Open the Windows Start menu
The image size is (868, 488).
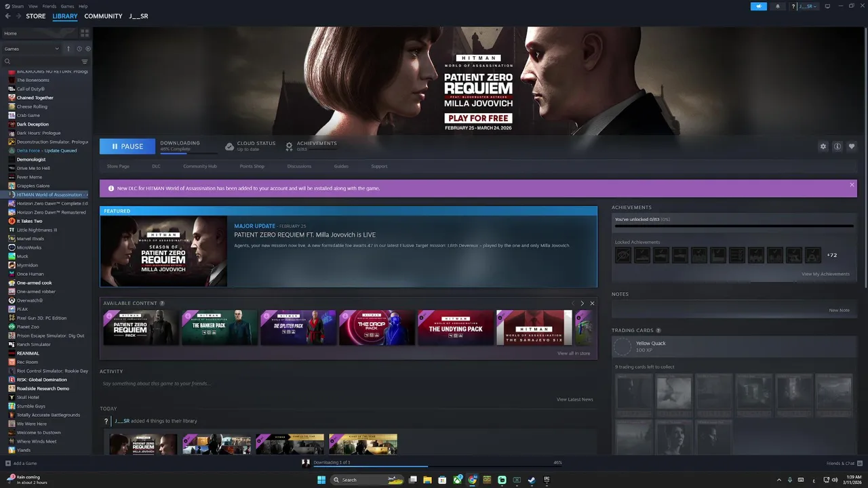pyautogui.click(x=321, y=480)
